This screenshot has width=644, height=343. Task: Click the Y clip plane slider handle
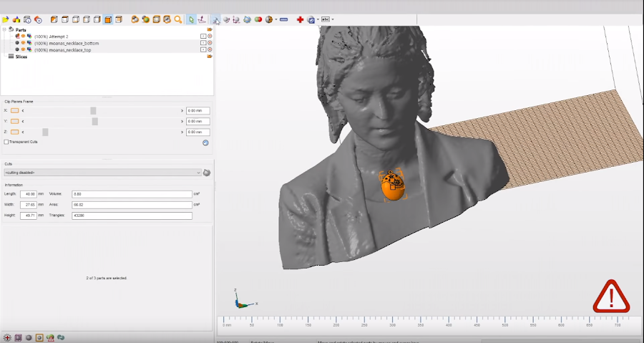(x=95, y=121)
